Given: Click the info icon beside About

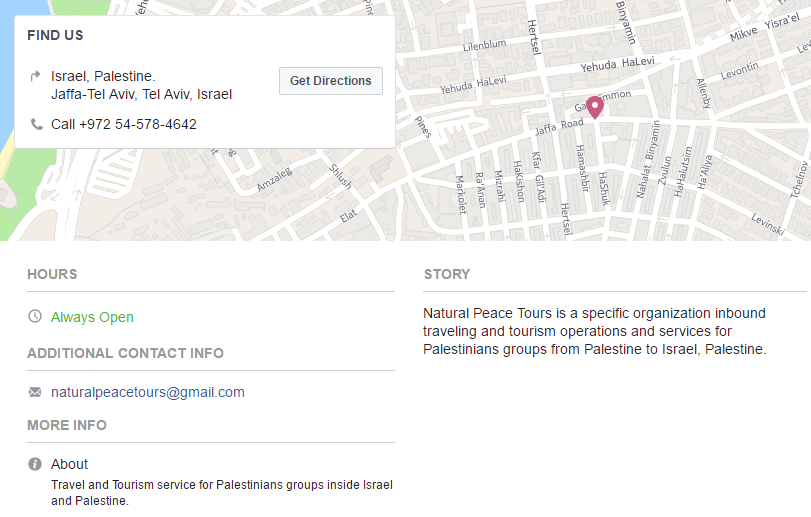Looking at the screenshot, I should pos(35,464).
